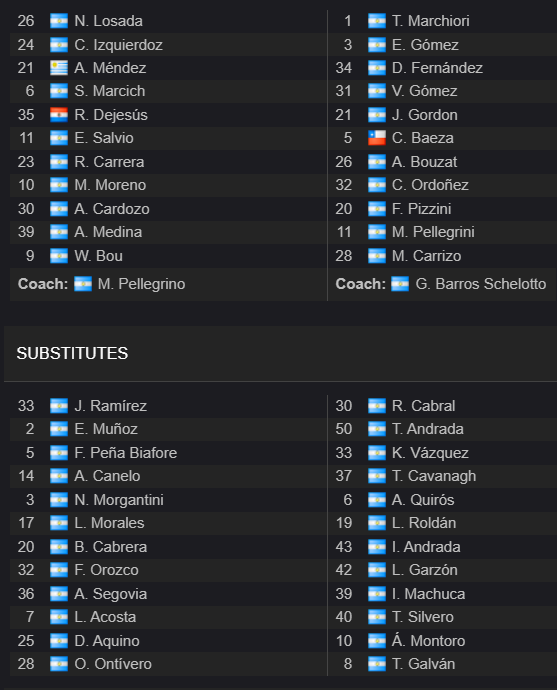Click the Chile flag beside C. Baeza
This screenshot has width=557, height=690.
click(377, 138)
